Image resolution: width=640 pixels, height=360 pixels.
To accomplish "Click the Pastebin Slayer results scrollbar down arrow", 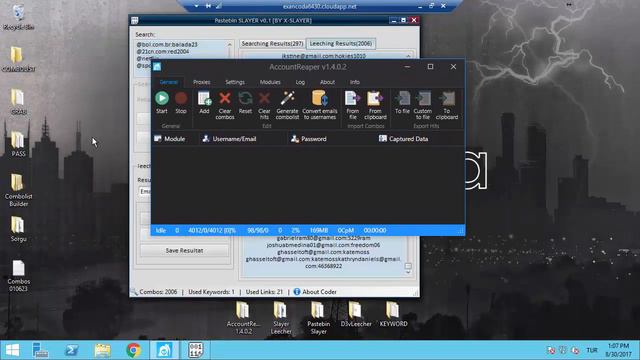I will pos(408,272).
